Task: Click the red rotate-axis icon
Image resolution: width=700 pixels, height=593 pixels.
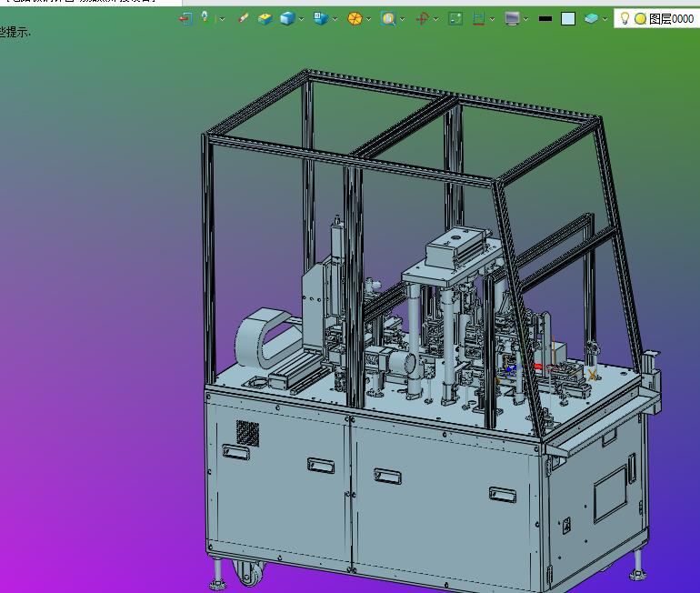Action: tap(422, 19)
